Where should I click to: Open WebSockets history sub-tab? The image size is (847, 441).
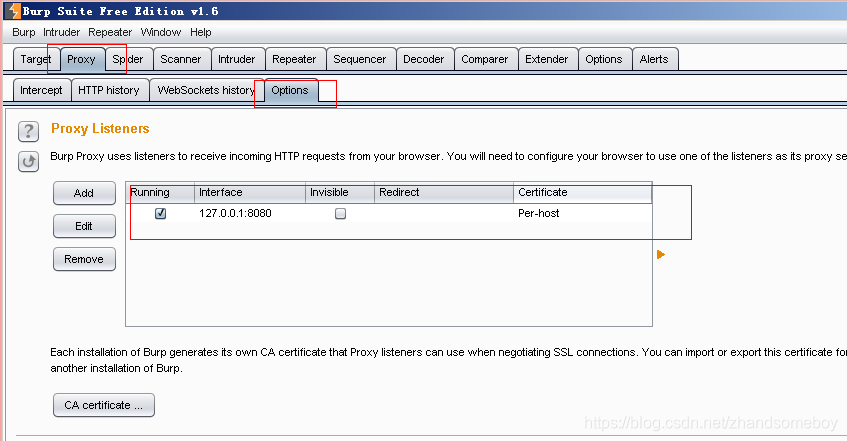tap(206, 90)
